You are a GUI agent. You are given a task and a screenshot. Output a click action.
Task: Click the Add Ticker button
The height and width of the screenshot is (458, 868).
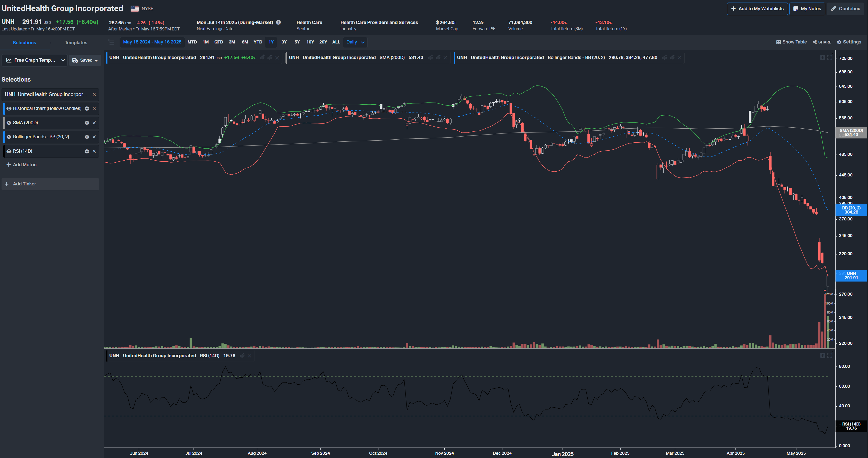pos(50,184)
